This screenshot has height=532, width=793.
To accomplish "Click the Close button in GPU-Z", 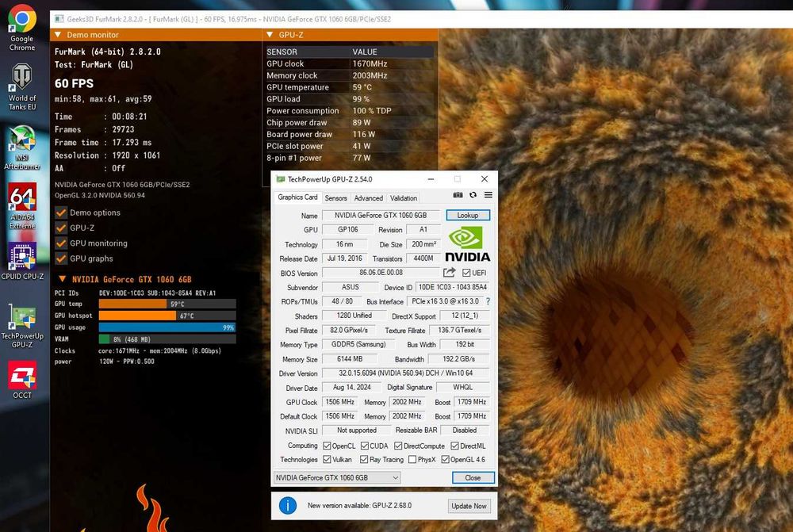I will 473,477.
